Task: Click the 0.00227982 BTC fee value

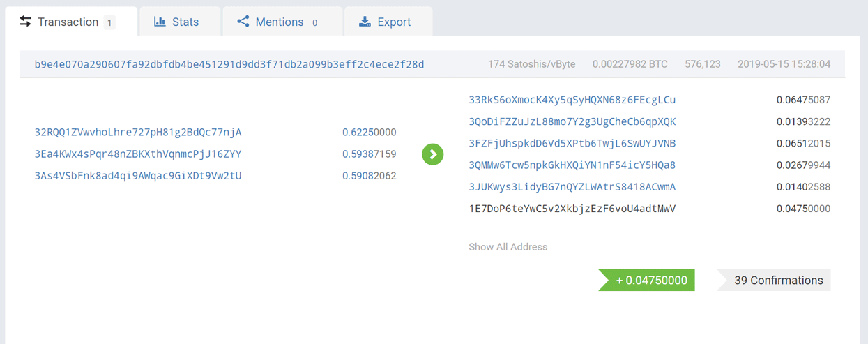Action: click(x=630, y=64)
